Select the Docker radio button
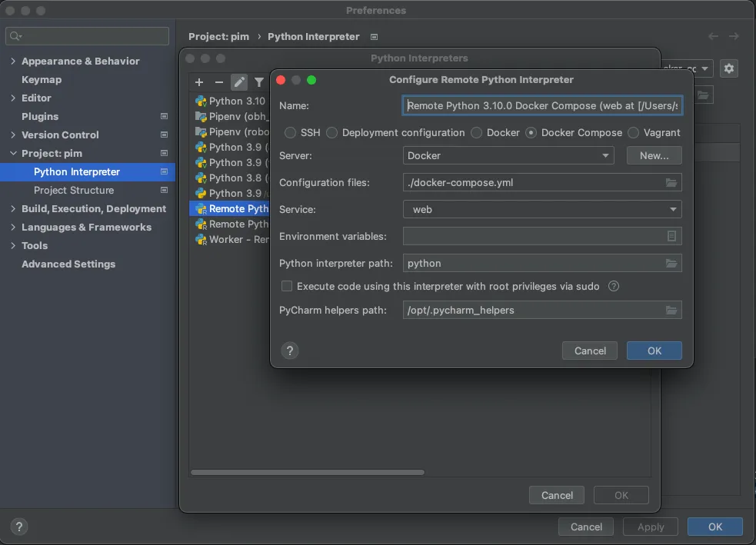This screenshot has width=756, height=545. click(x=476, y=132)
